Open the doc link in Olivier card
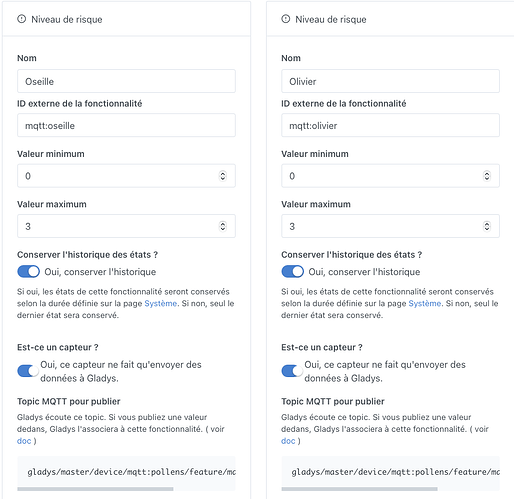The image size is (514, 499). pos(288,441)
